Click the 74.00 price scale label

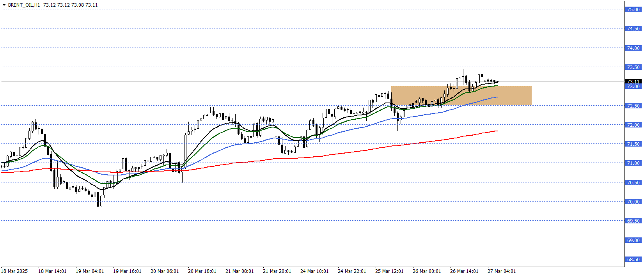[x=633, y=48]
